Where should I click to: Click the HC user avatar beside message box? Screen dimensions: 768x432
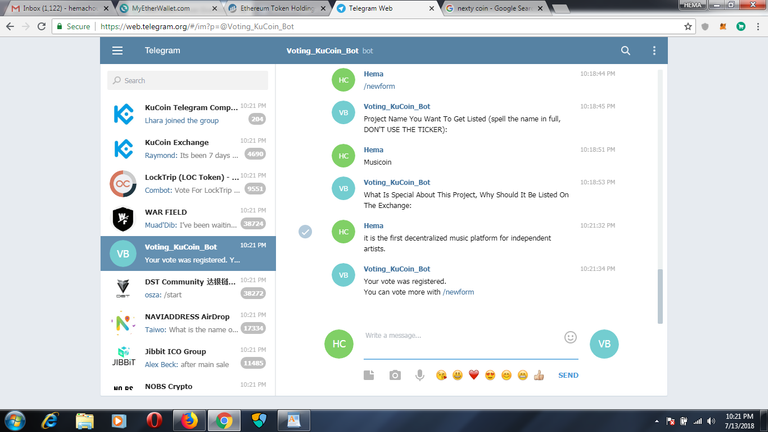(x=339, y=344)
